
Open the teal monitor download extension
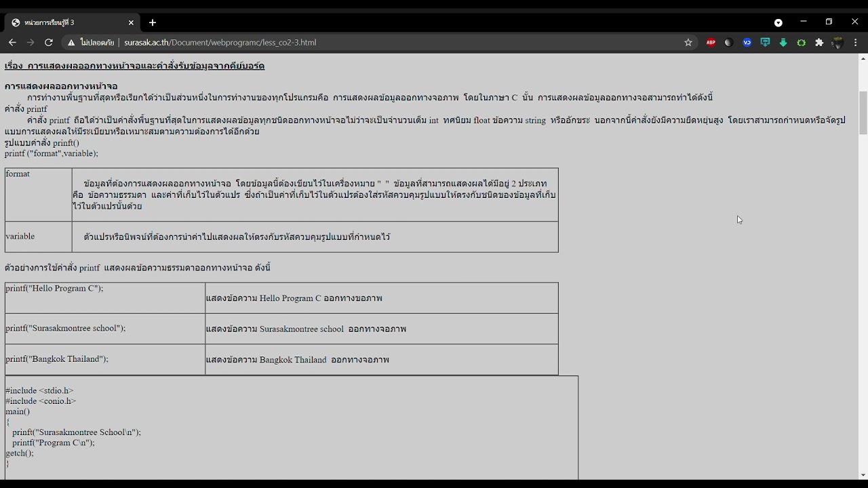(765, 42)
